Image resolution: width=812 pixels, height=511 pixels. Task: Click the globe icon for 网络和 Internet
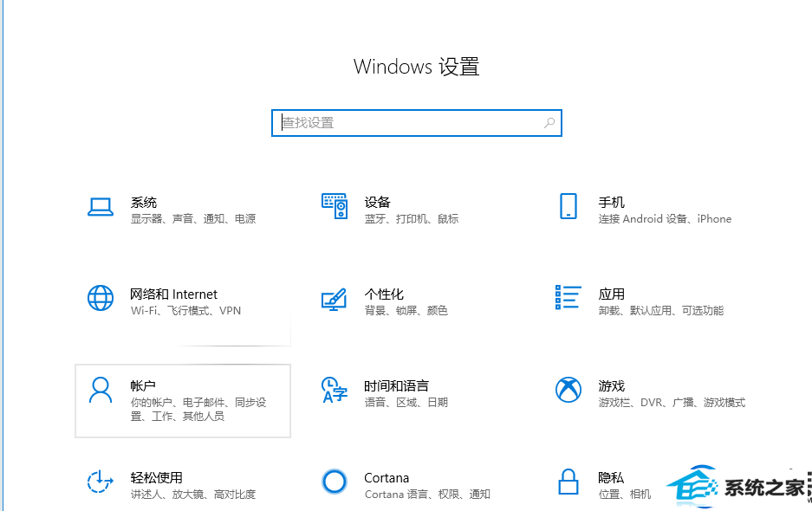point(101,298)
